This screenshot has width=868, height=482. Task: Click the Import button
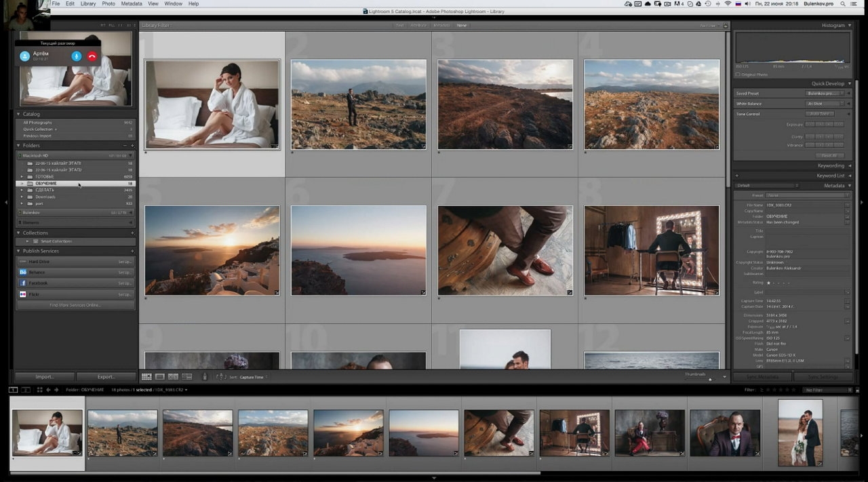(45, 377)
